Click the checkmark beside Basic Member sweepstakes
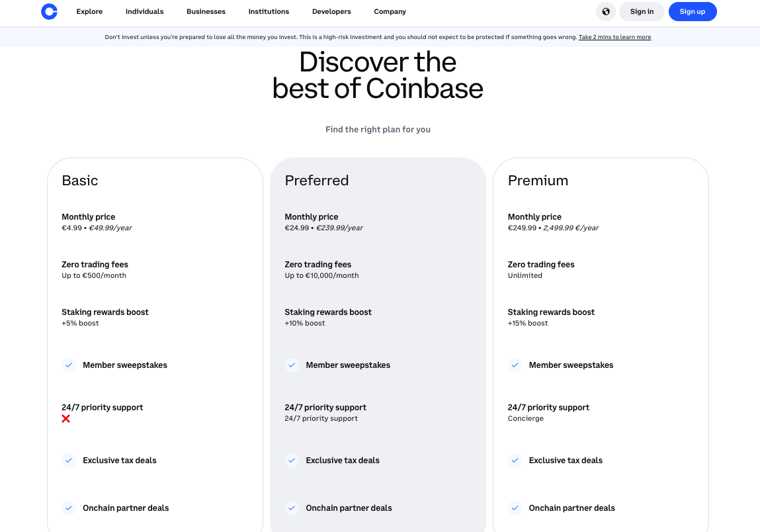Screen dimensions: 760x532 69,365
